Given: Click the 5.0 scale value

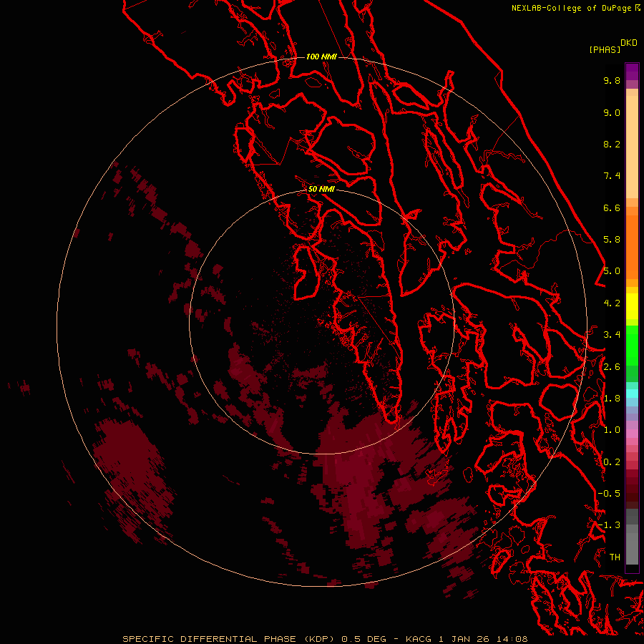Looking at the screenshot, I should click(612, 271).
